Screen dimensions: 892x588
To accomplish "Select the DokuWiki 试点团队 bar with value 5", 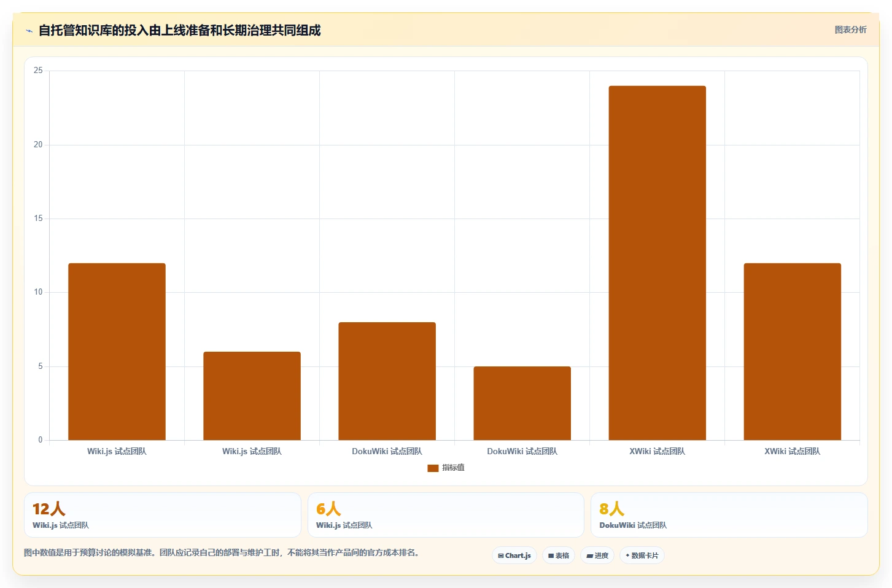I will click(522, 403).
